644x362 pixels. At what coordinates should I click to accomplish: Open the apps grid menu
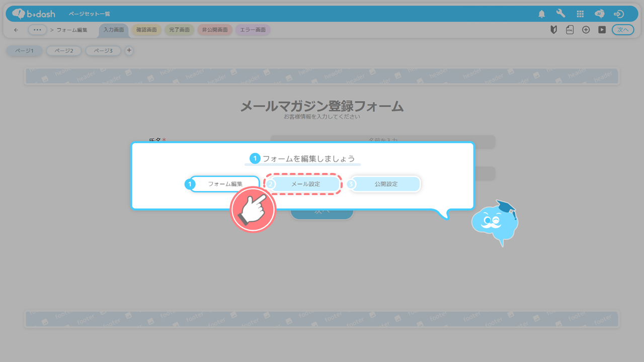[580, 14]
